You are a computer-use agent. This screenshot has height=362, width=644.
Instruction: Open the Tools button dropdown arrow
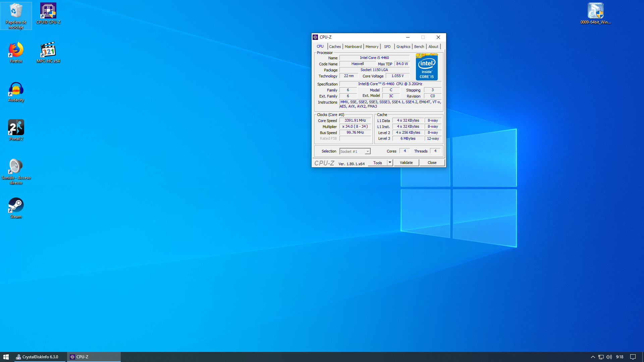pyautogui.click(x=390, y=163)
